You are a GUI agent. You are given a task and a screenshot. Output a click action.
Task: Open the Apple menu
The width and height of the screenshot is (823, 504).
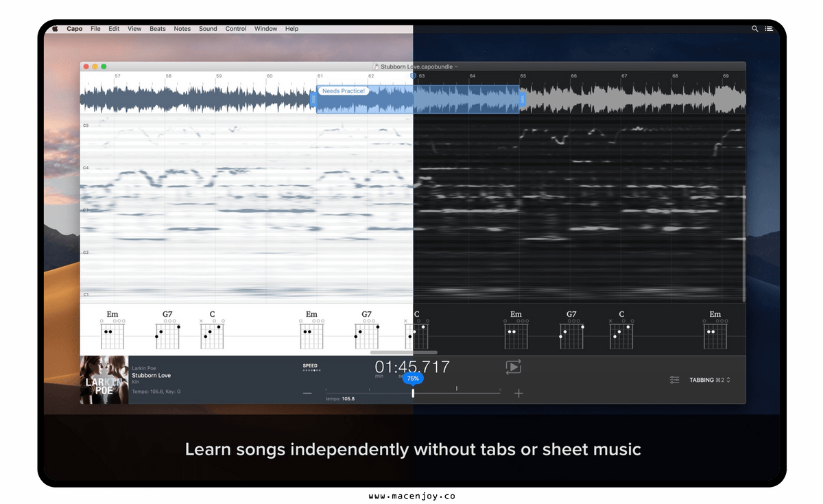(x=55, y=29)
